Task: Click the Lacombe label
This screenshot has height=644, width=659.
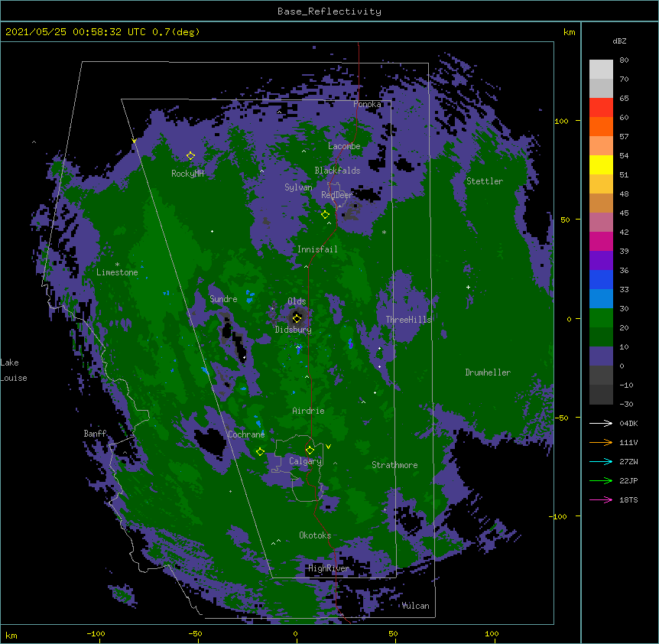Action: 344,146
